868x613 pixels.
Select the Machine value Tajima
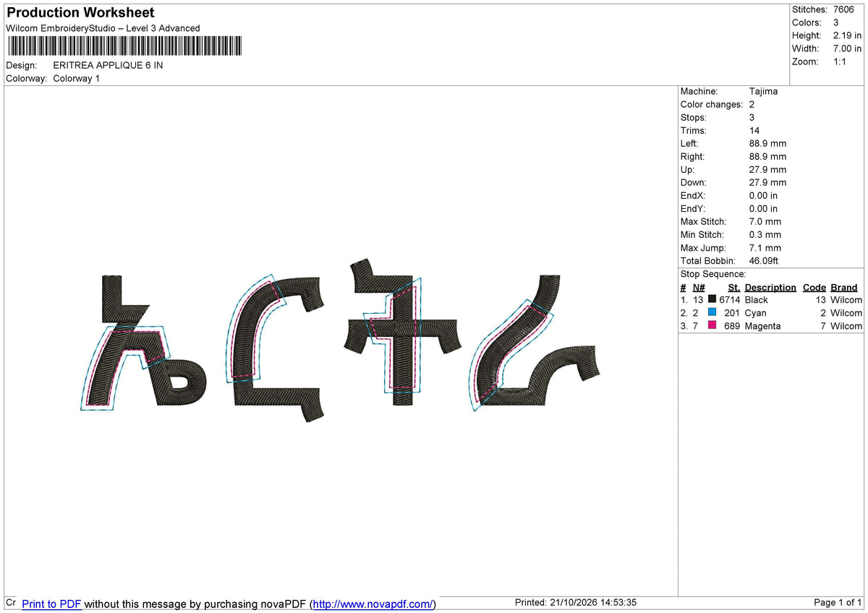[764, 91]
